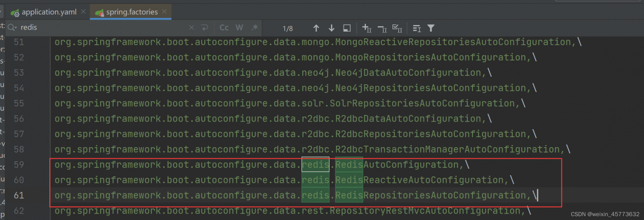Viewport: 644px width, 220px height.
Task: Open search results in Find window
Action: (x=347, y=28)
